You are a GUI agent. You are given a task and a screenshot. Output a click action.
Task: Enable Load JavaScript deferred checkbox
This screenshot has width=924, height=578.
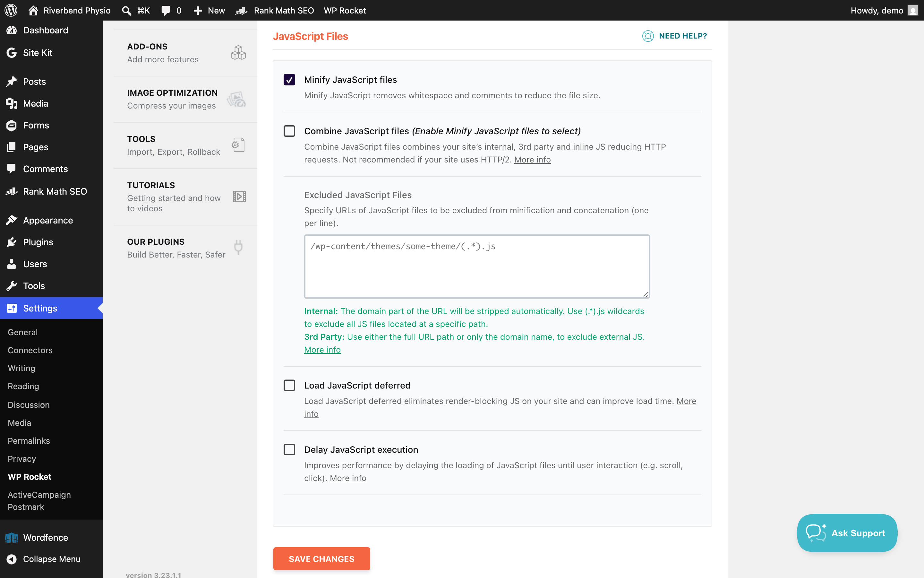(289, 385)
